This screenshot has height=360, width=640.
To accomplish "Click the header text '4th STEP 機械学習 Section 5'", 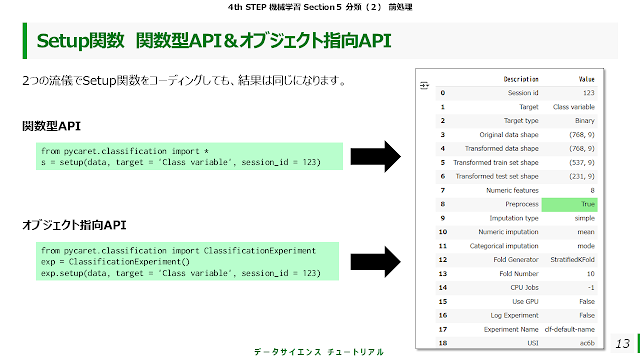I will [284, 7].
